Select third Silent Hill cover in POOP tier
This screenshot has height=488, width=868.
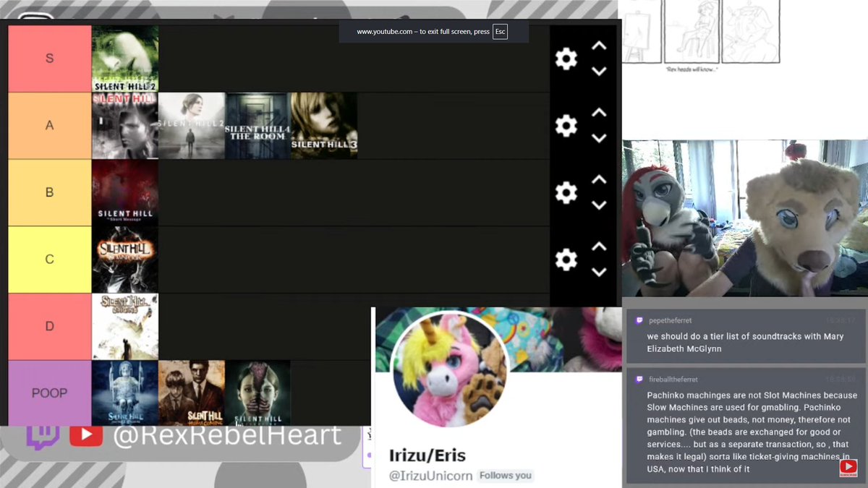tap(258, 393)
